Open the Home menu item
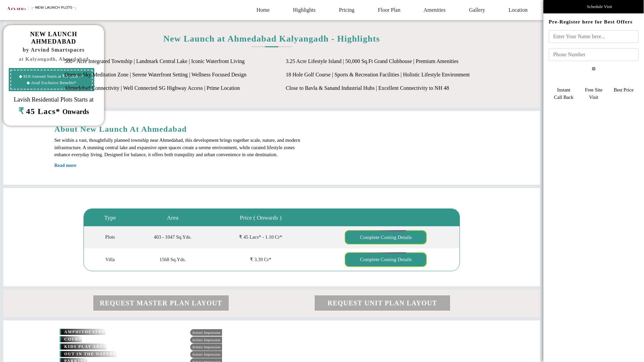Image resolution: width=644 pixels, height=362 pixels. (263, 10)
